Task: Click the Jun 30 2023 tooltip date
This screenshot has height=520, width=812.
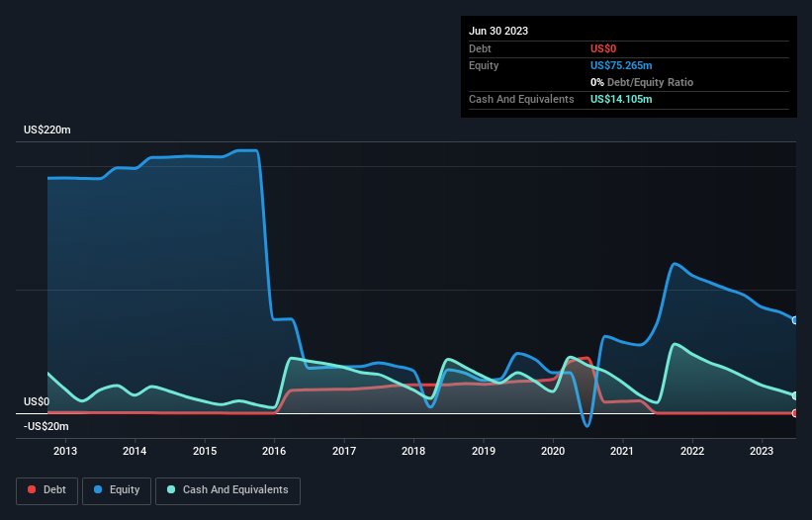Action: (498, 31)
